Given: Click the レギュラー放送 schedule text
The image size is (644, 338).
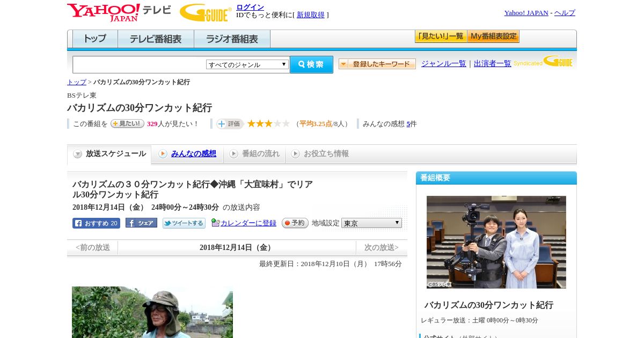Looking at the screenshot, I should [479, 320].
